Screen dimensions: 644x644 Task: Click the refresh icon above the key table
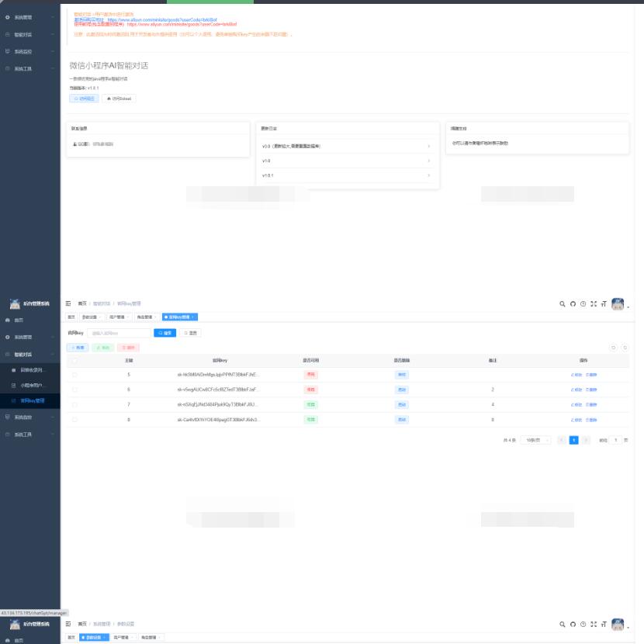(625, 348)
